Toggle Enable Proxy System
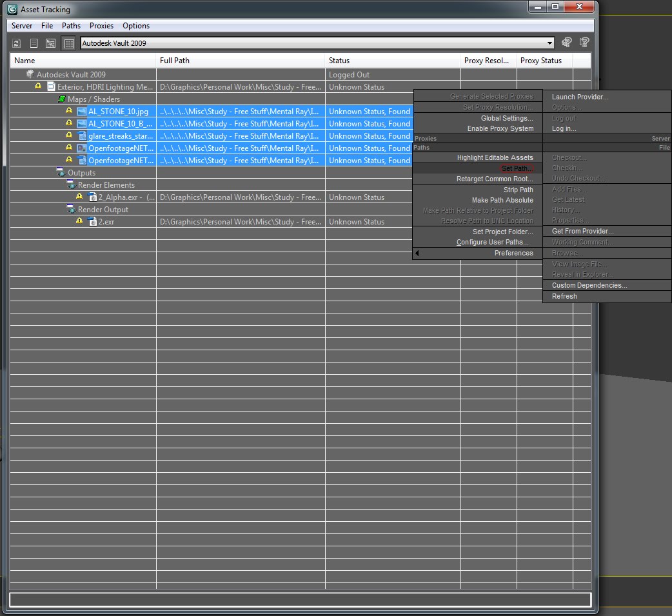This screenshot has height=616, width=672. coord(500,128)
